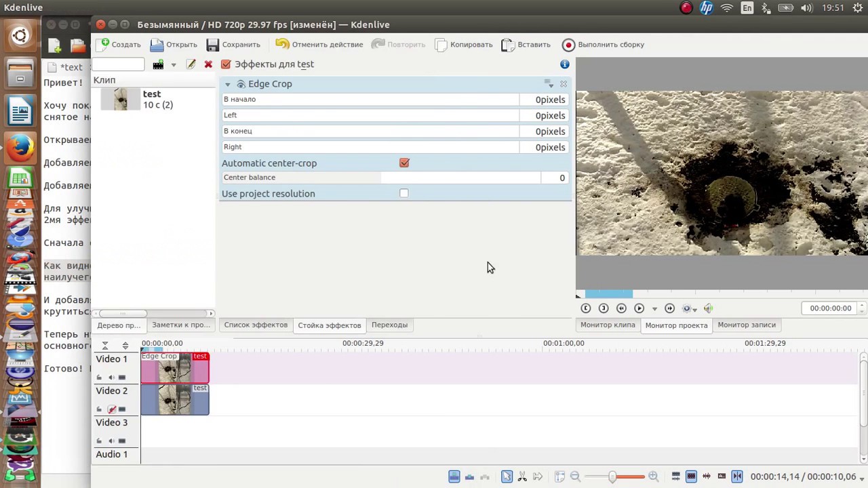Click collapse tracks icon above track headers
The width and height of the screenshot is (868, 488).
click(x=105, y=346)
